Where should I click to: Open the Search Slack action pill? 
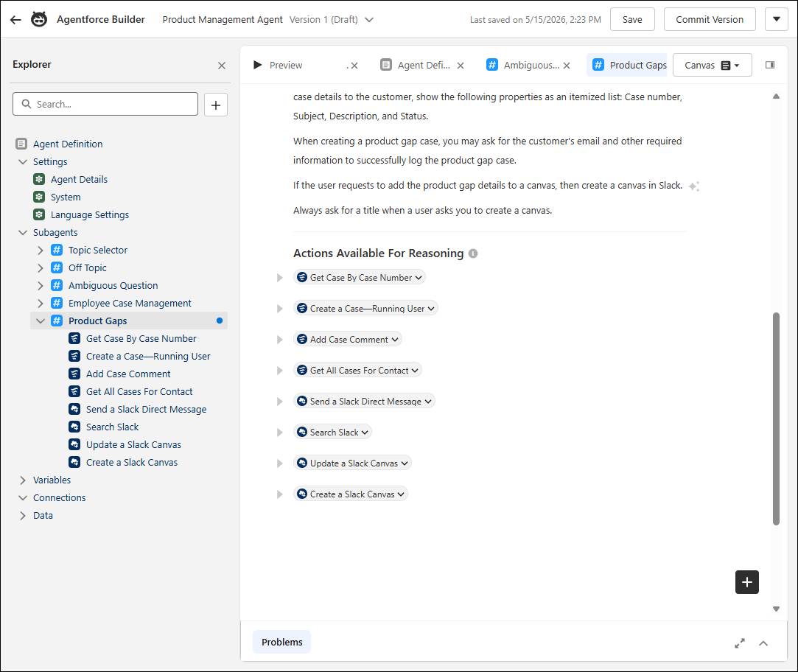click(x=333, y=433)
